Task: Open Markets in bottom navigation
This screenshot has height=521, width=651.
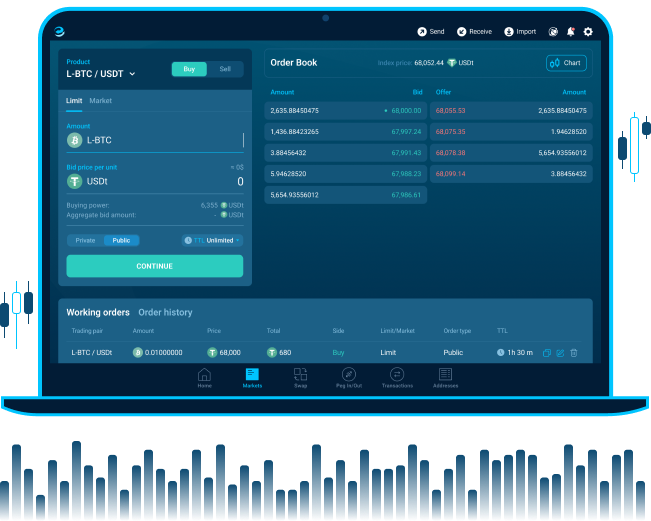Action: pos(252,378)
